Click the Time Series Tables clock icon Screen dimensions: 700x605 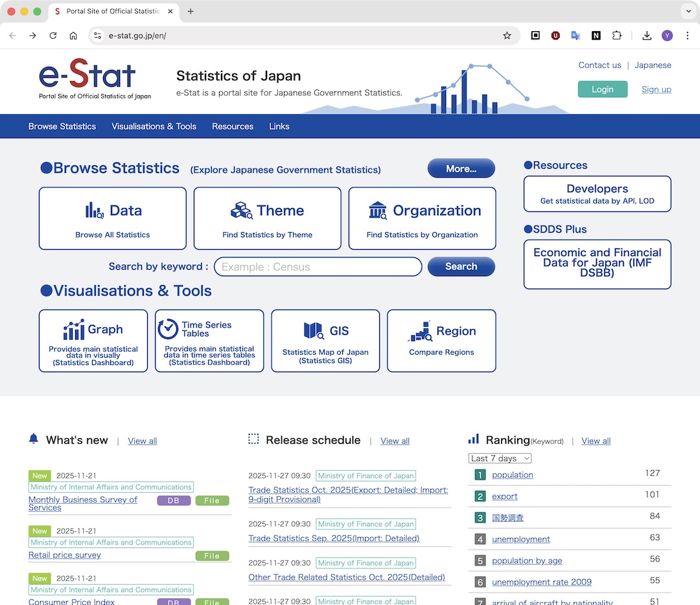[168, 329]
